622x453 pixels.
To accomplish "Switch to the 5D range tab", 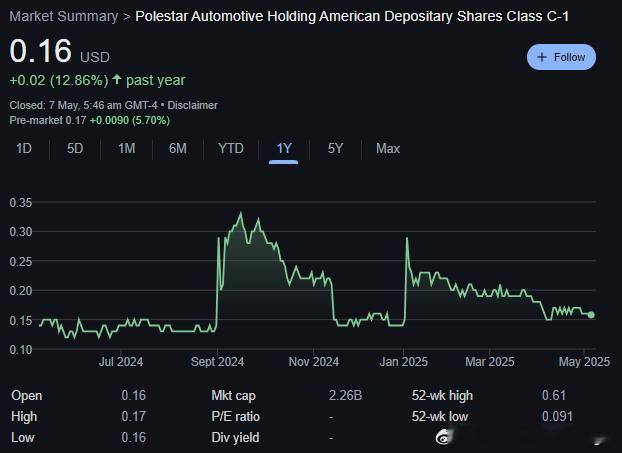I will pos(75,149).
